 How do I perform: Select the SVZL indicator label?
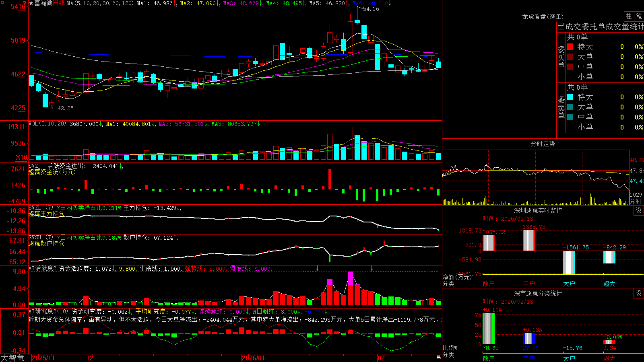pos(35,208)
